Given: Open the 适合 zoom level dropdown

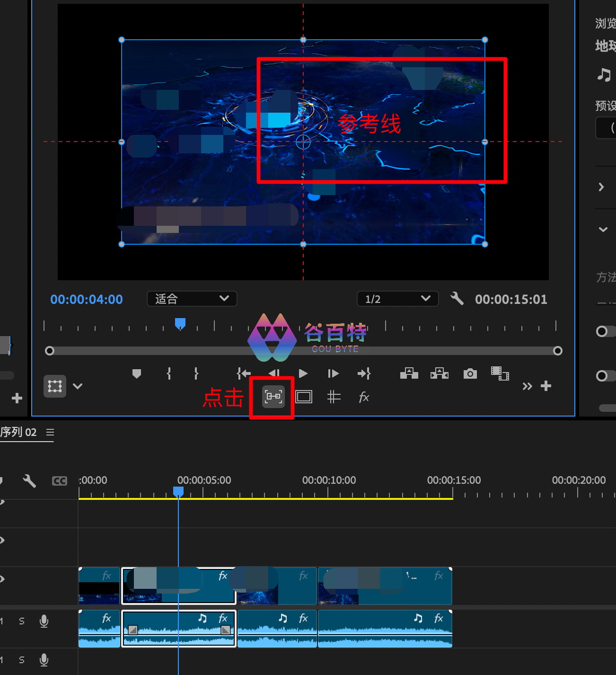Looking at the screenshot, I should [x=192, y=299].
